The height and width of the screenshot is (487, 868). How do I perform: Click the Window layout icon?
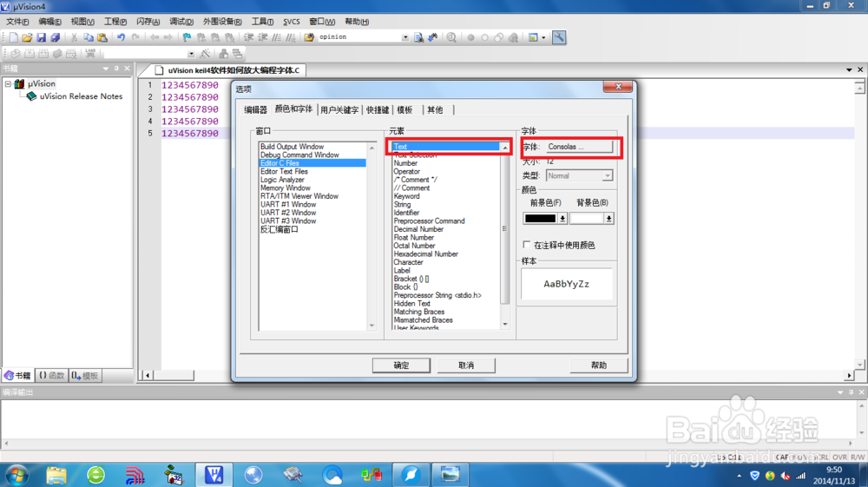533,37
